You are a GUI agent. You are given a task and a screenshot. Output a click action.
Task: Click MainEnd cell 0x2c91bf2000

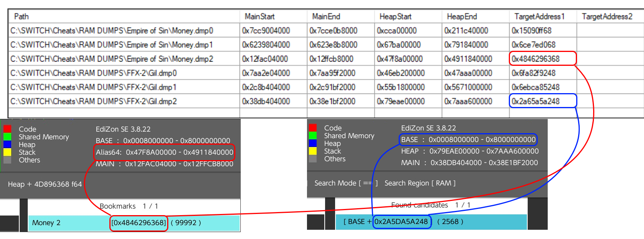[340, 87]
